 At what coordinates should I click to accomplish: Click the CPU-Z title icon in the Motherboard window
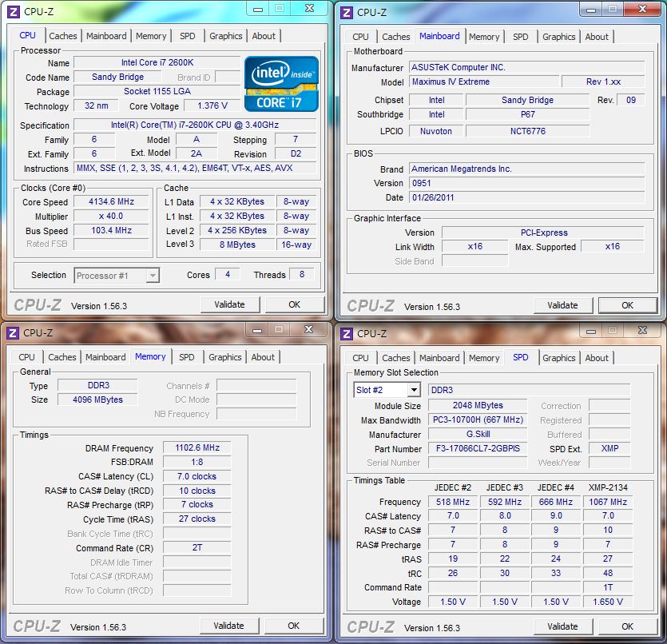pos(347,12)
